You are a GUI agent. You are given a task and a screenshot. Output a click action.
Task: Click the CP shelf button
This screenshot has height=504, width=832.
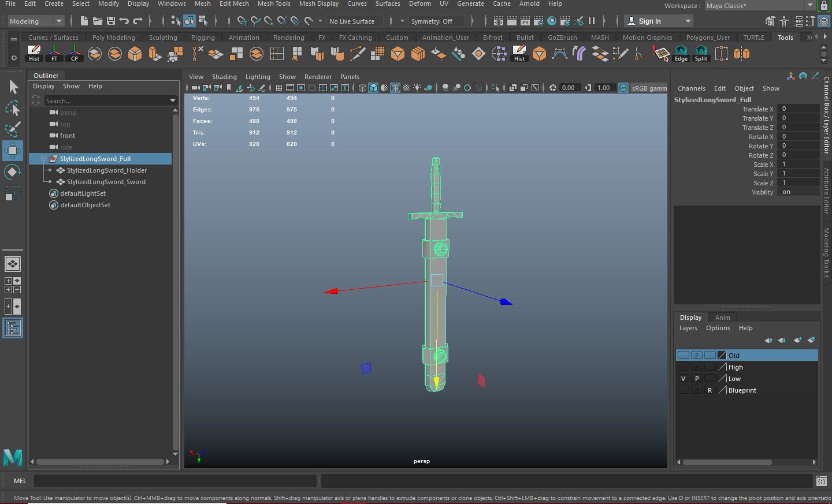tap(75, 54)
